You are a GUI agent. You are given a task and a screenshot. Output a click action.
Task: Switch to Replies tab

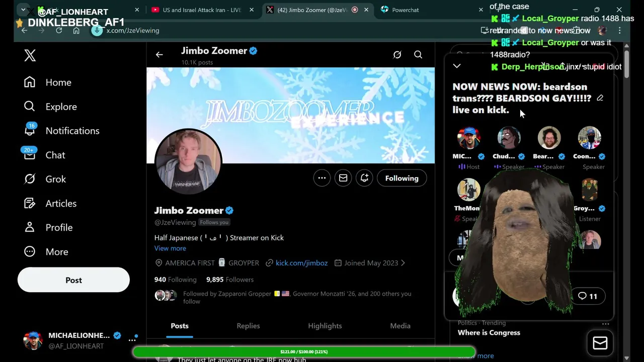click(x=248, y=326)
